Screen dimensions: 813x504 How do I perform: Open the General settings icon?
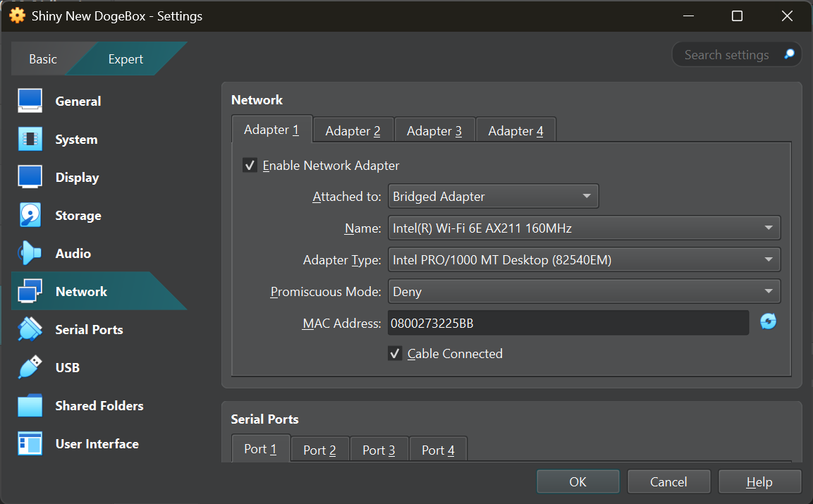[30, 101]
